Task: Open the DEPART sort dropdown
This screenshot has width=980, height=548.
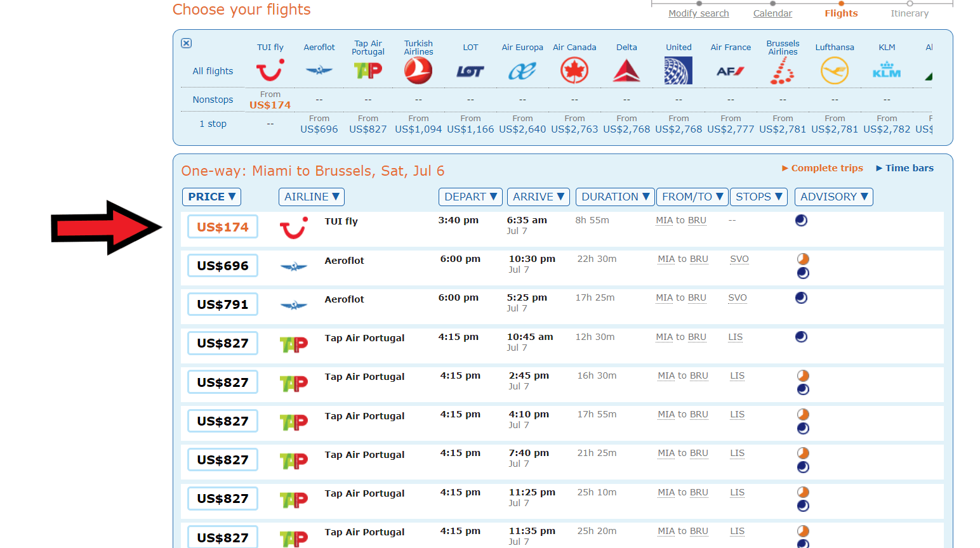Action: [470, 197]
